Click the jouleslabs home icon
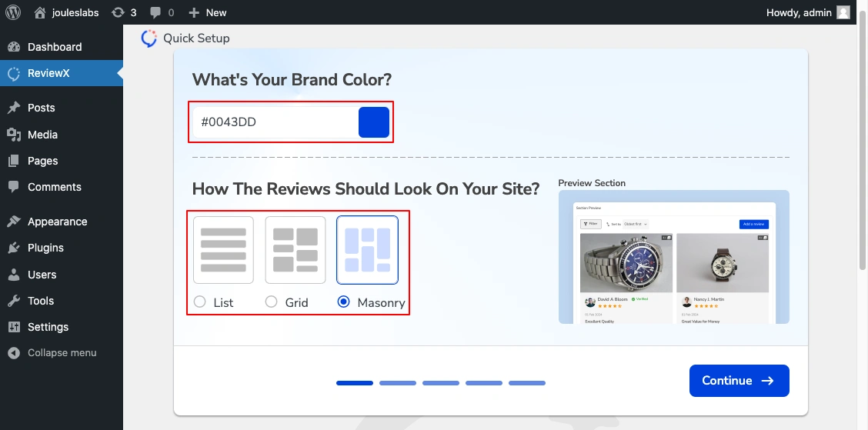Screen dimensions: 868x430 click(40, 12)
